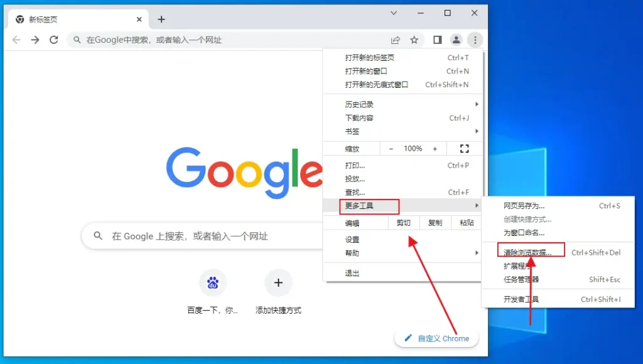
Task: Select the 新标签页 tab
Action: [78, 19]
